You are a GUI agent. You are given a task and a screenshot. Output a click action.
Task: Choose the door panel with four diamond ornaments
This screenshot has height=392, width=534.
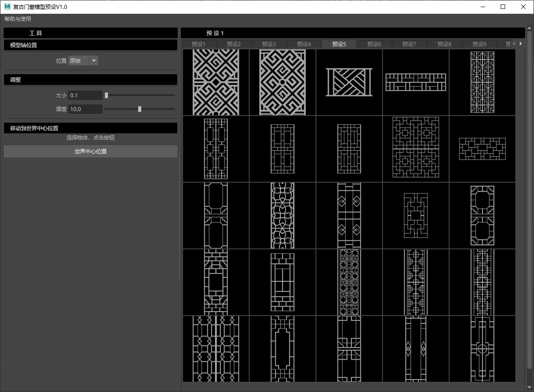coord(349,216)
